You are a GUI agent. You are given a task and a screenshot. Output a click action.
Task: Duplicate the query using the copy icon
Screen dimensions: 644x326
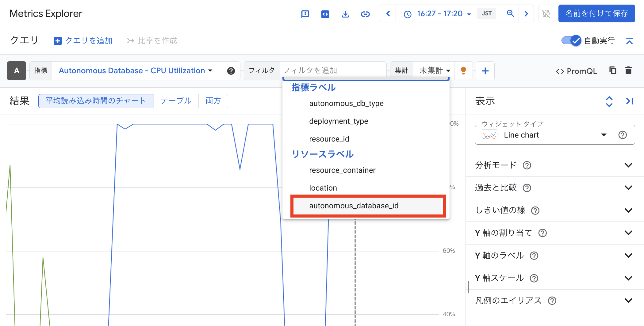click(612, 70)
